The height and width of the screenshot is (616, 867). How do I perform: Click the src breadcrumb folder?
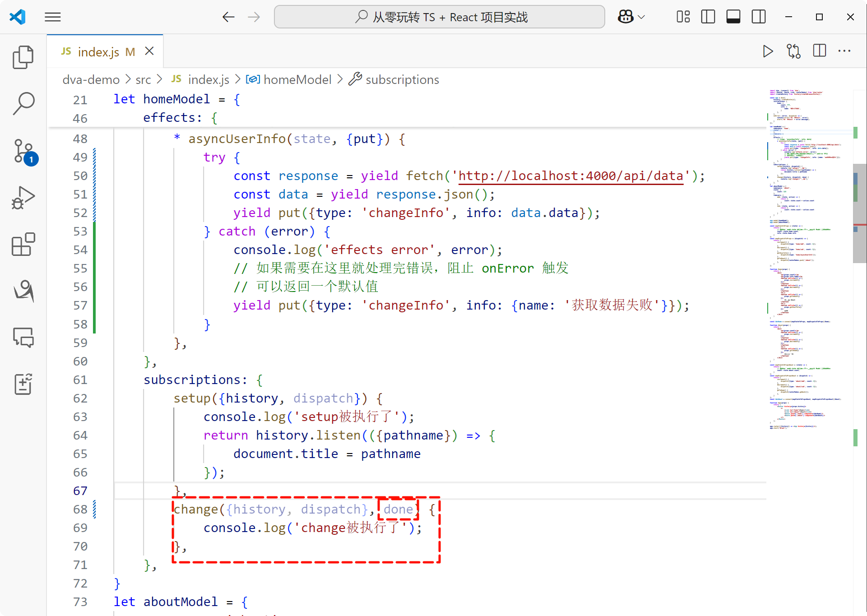click(143, 80)
